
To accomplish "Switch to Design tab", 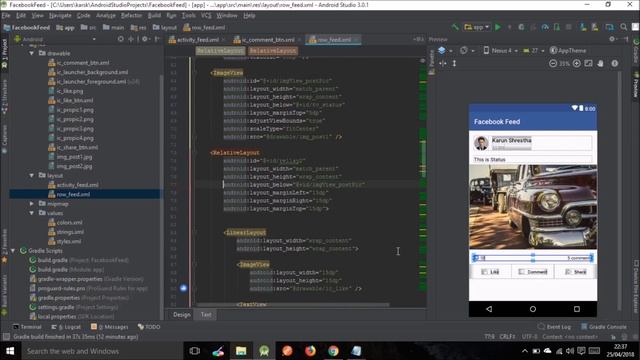I will (182, 315).
